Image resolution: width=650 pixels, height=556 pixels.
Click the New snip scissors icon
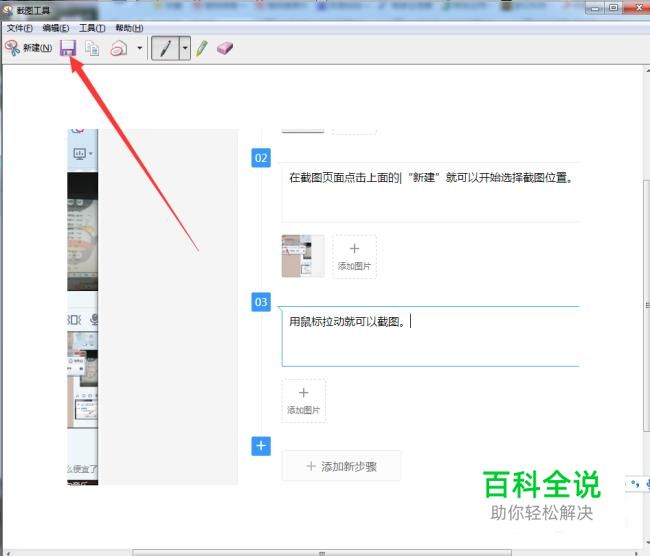(x=12, y=48)
